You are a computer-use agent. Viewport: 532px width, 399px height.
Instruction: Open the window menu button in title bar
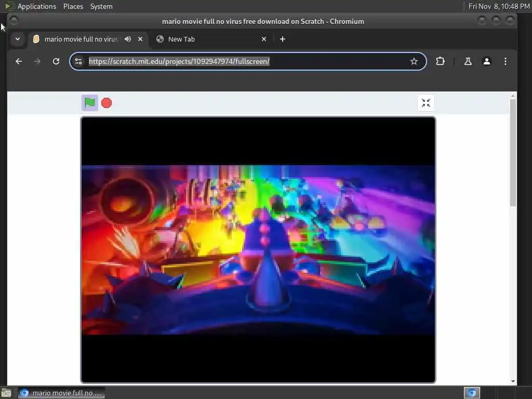click(x=14, y=21)
